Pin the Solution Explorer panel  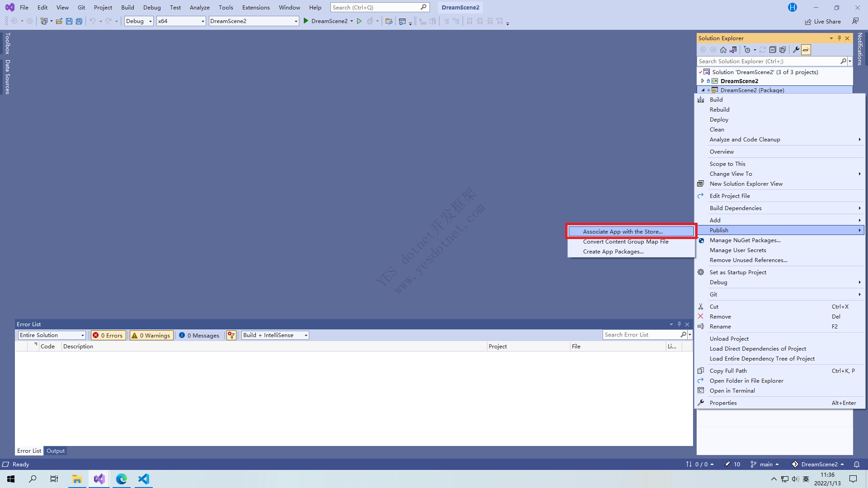tap(839, 38)
